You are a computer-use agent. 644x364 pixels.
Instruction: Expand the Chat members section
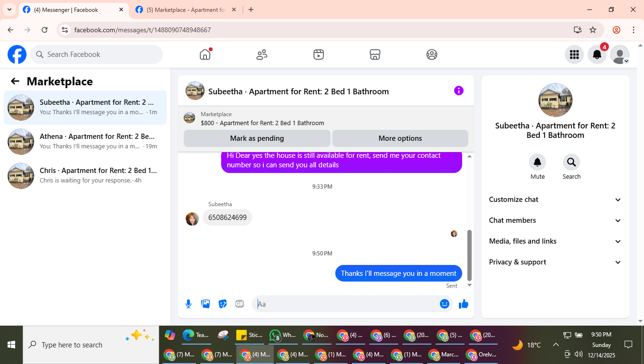point(555,220)
